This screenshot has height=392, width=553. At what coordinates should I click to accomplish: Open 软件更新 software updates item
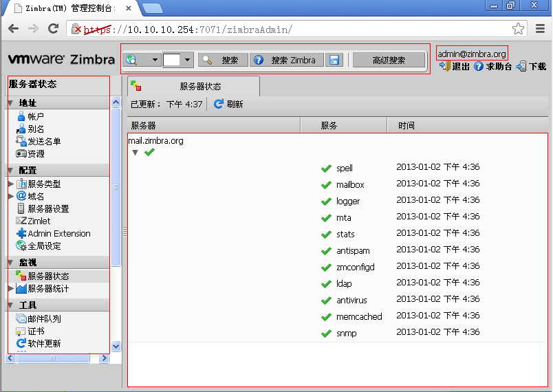click(39, 343)
